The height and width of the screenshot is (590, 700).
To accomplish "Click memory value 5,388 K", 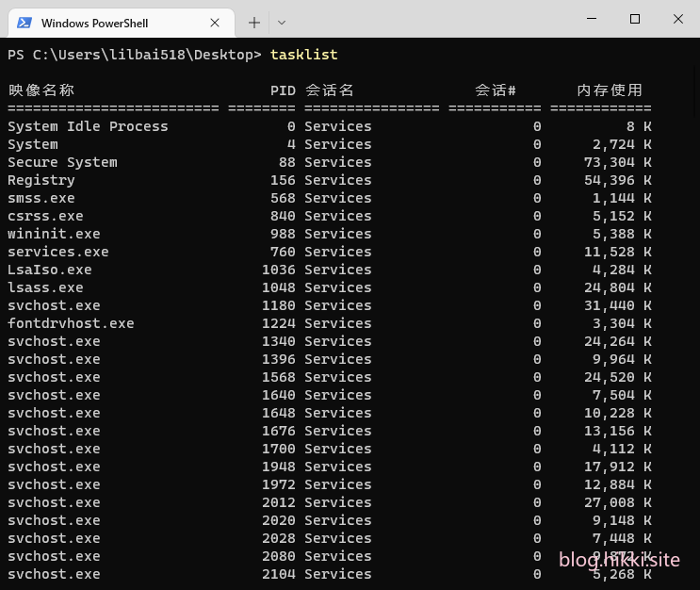I will (622, 234).
